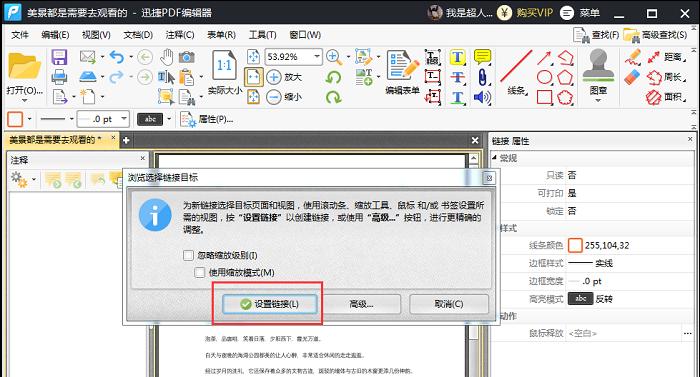Click the rotate counterclockwise green arrow
700x377 pixels.
(333, 77)
